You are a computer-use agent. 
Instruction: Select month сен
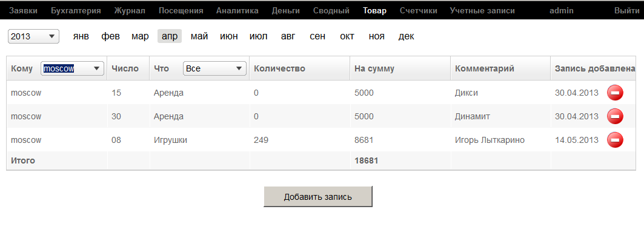click(x=317, y=36)
